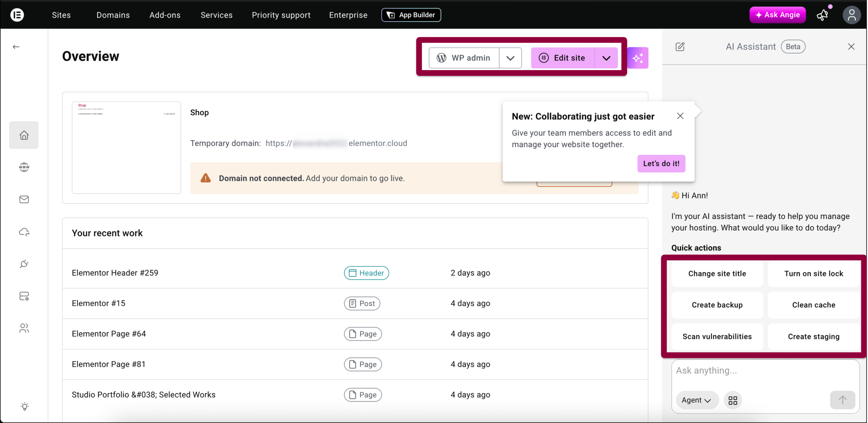The width and height of the screenshot is (868, 423).
Task: Click the '2 days ago' timestamp
Action: 470,273
